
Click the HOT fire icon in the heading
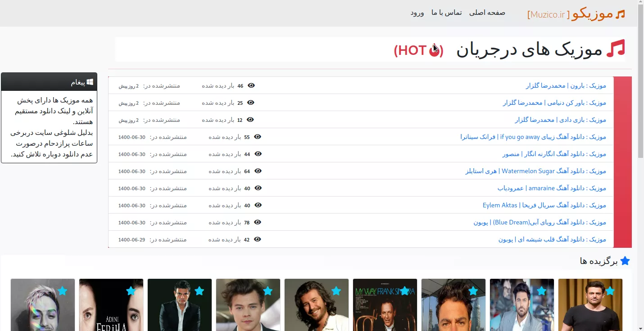pos(435,51)
